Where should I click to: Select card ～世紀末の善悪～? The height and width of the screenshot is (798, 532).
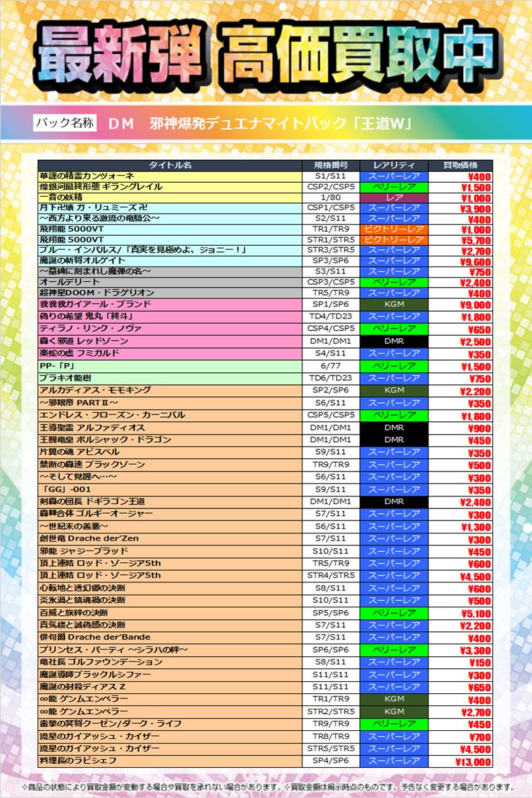click(x=74, y=526)
